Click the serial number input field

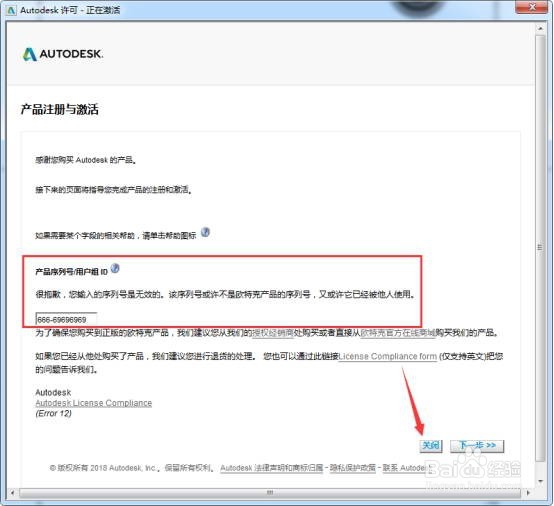(66, 319)
